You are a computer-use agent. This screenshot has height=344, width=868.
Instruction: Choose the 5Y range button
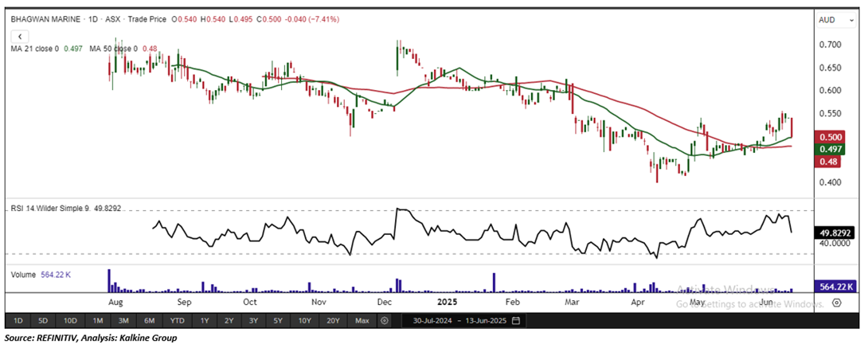(x=278, y=321)
